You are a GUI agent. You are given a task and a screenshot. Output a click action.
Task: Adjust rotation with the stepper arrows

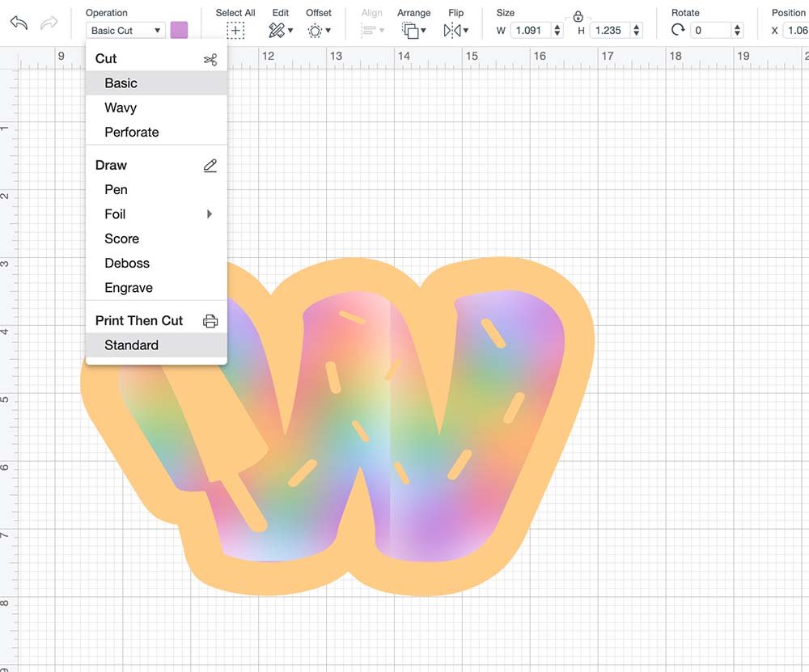pyautogui.click(x=737, y=31)
